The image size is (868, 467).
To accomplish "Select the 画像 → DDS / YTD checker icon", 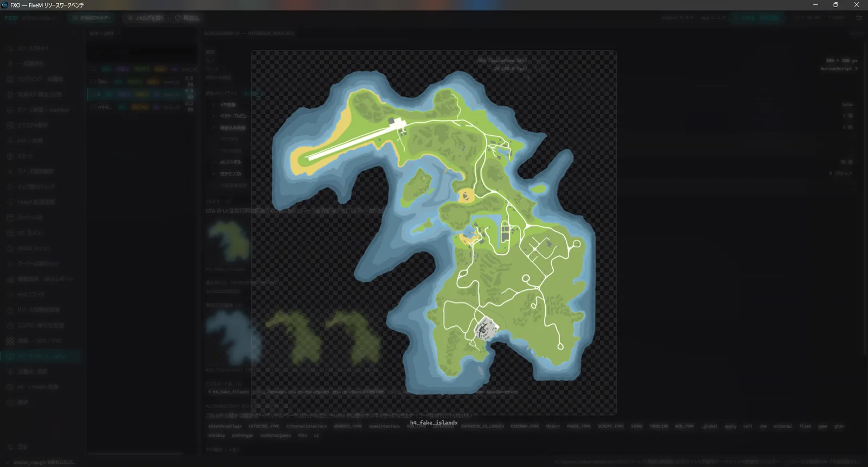I will pos(10,341).
